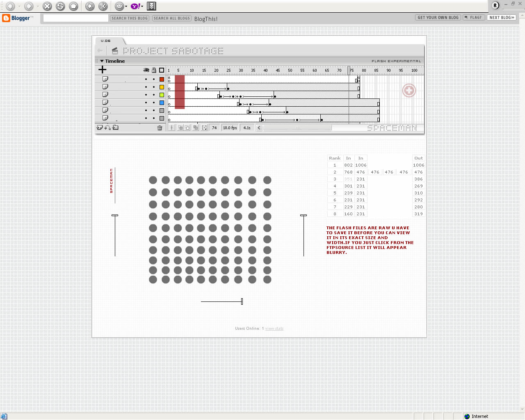Click the BlogThis! link

[206, 19]
